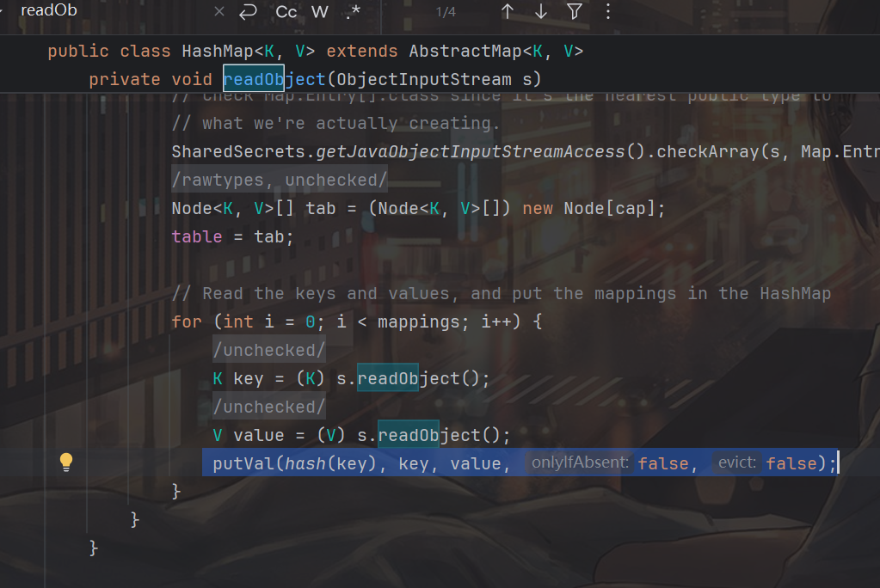The image size is (880, 588).
Task: Click the evict parameter hint
Action: tap(736, 463)
